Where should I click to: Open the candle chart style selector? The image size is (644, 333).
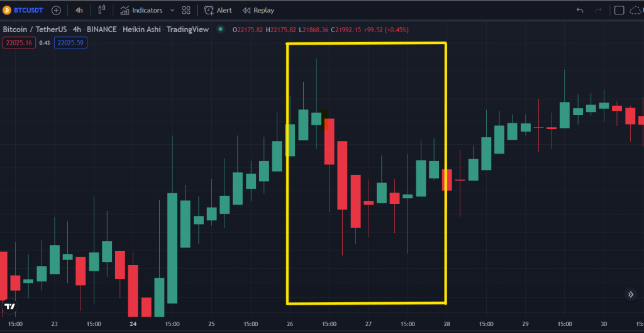click(102, 10)
